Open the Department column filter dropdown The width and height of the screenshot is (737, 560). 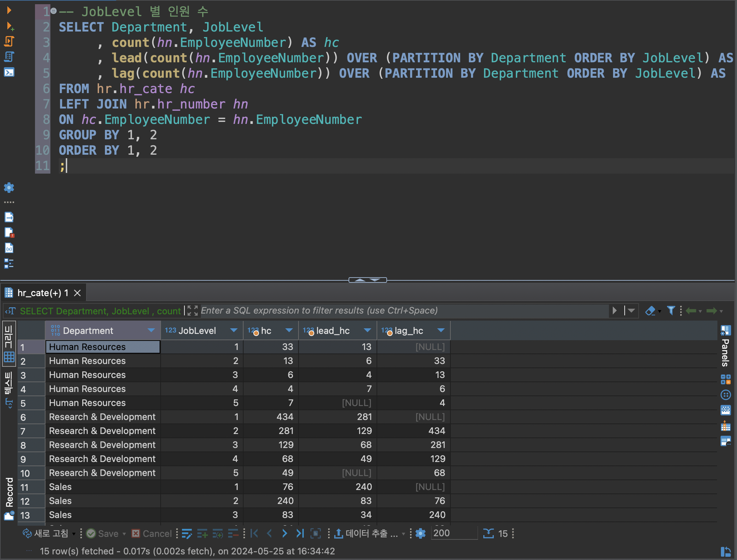pos(151,330)
